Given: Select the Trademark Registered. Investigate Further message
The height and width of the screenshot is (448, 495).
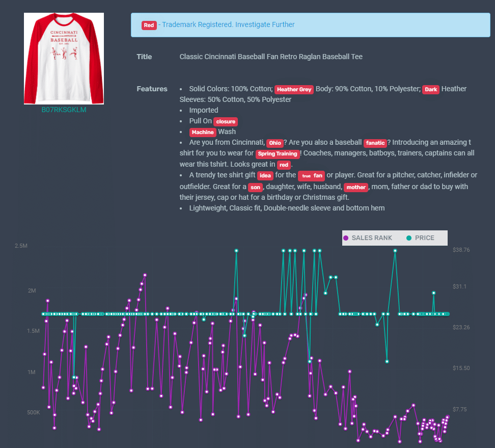Looking at the screenshot, I should [x=228, y=24].
